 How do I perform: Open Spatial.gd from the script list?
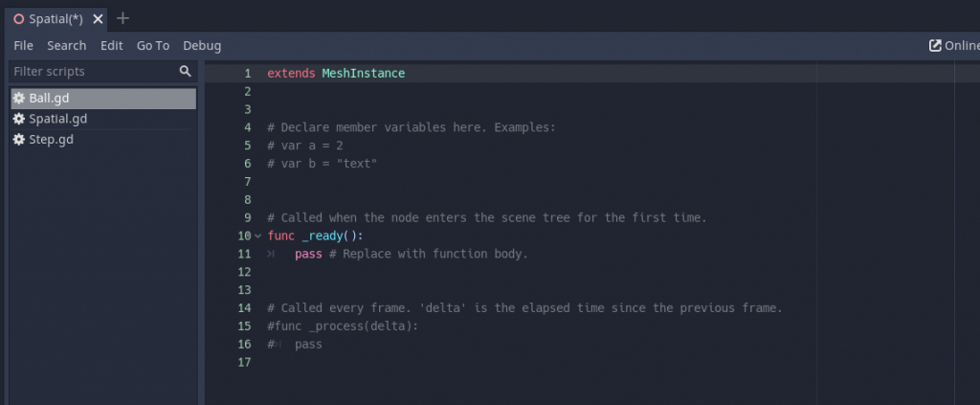103,119
